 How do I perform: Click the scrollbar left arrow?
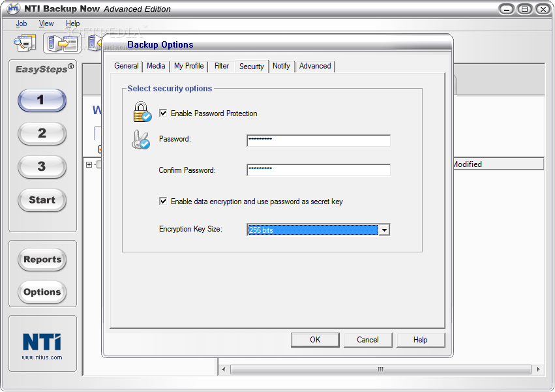tap(224, 369)
